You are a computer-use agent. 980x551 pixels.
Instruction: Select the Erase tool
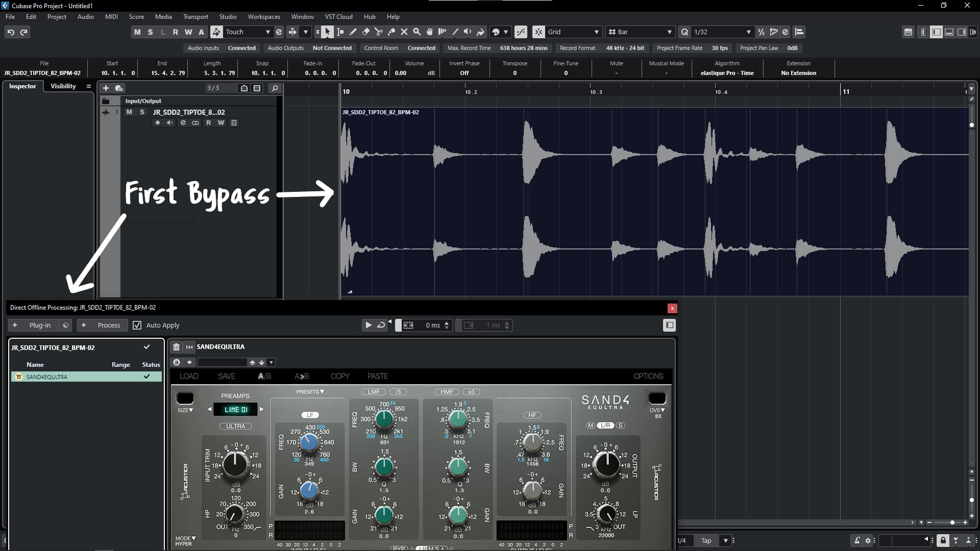(x=366, y=32)
